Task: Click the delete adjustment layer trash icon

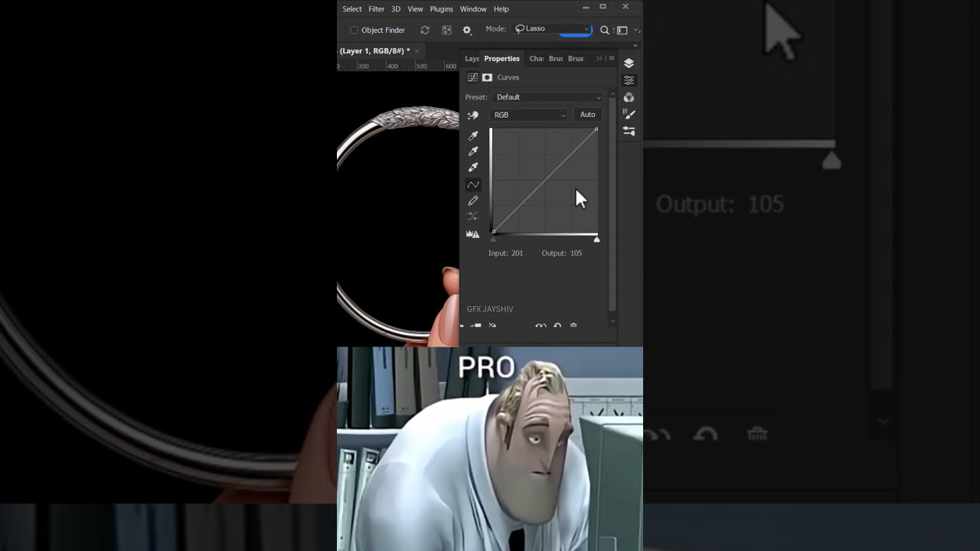Action: (x=573, y=326)
